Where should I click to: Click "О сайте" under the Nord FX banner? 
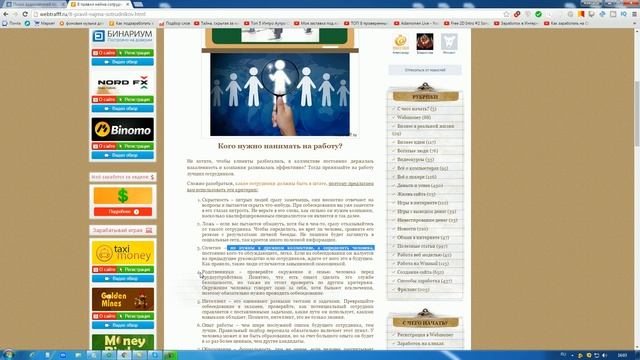(104, 100)
